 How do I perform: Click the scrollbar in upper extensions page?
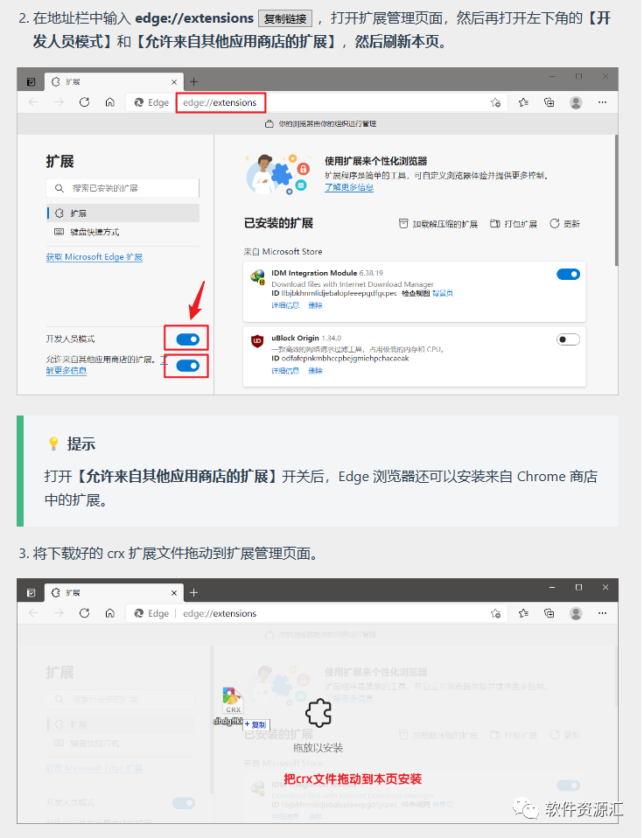pos(616,200)
